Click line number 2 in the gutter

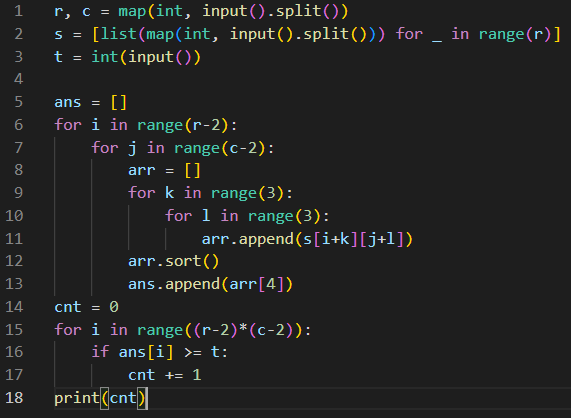click(x=19, y=34)
